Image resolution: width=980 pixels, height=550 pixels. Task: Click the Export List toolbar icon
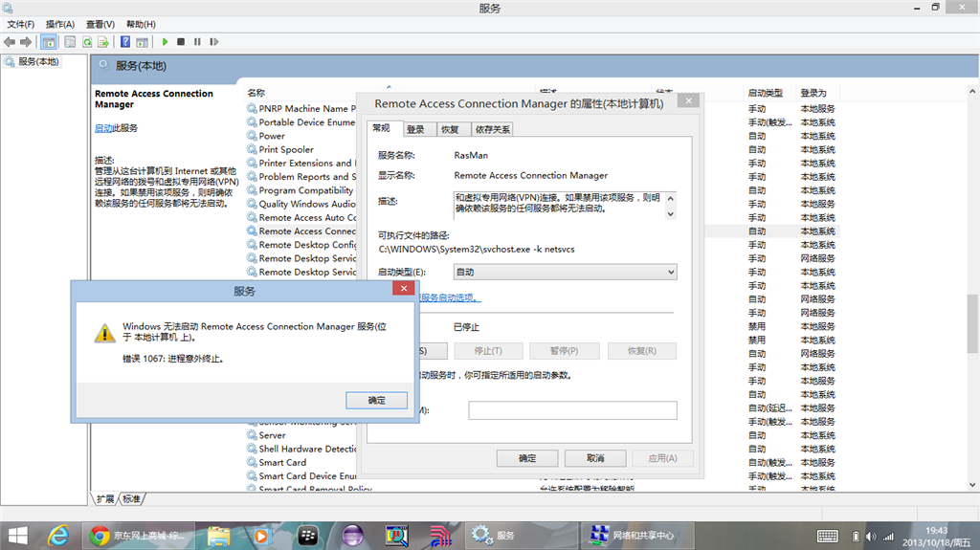(103, 42)
